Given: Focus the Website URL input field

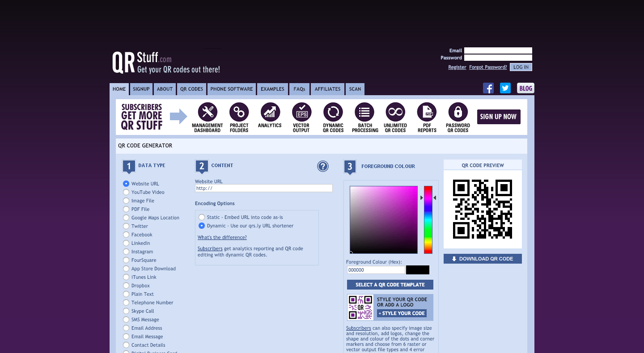Looking at the screenshot, I should pyautogui.click(x=264, y=188).
